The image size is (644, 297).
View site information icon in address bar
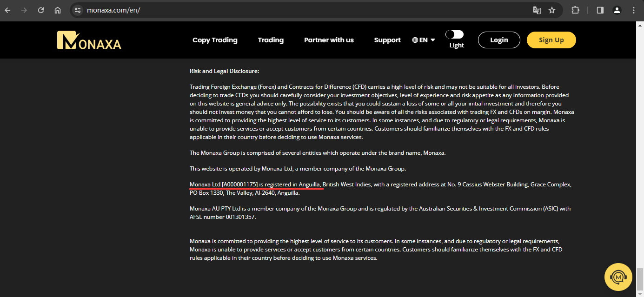(78, 10)
